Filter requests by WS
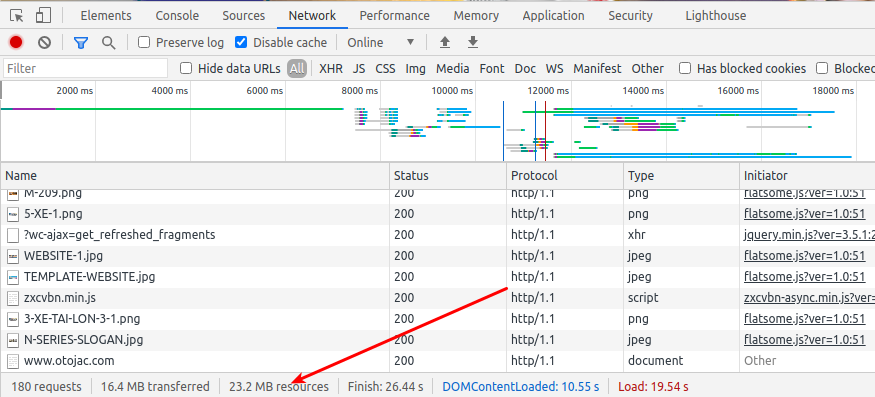This screenshot has height=397, width=875. (554, 69)
